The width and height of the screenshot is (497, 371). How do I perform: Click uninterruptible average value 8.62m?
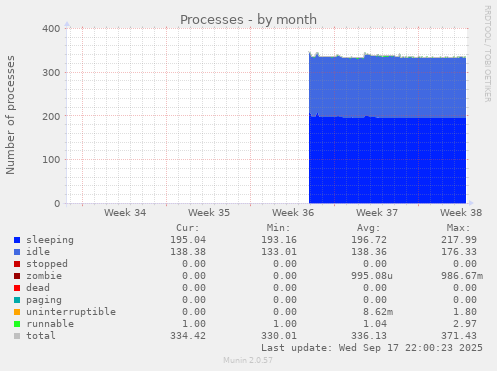tap(378, 312)
